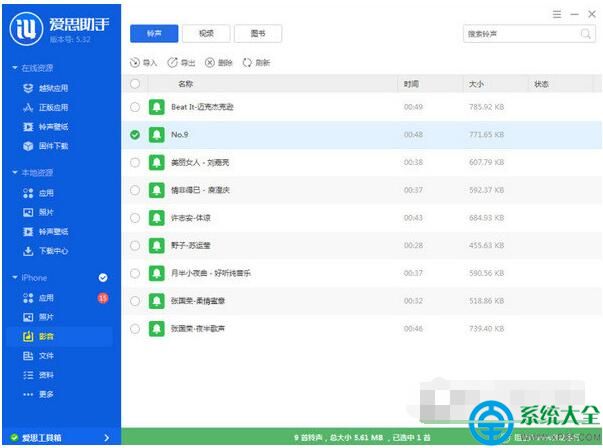Check the 张国荣-柔情蜜意 ringtone checkbox

pos(135,301)
